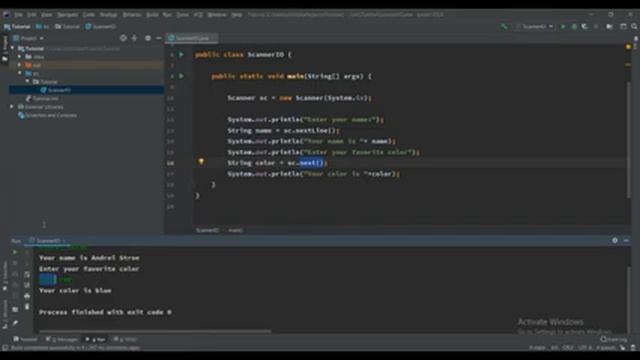The width and height of the screenshot is (640, 360).
Task: Open Event Log in the status bar
Action: click(614, 339)
